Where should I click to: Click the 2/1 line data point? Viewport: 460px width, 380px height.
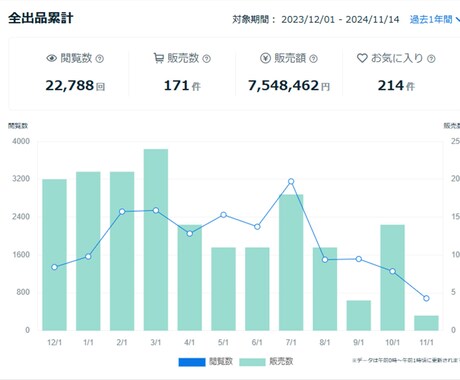(122, 212)
